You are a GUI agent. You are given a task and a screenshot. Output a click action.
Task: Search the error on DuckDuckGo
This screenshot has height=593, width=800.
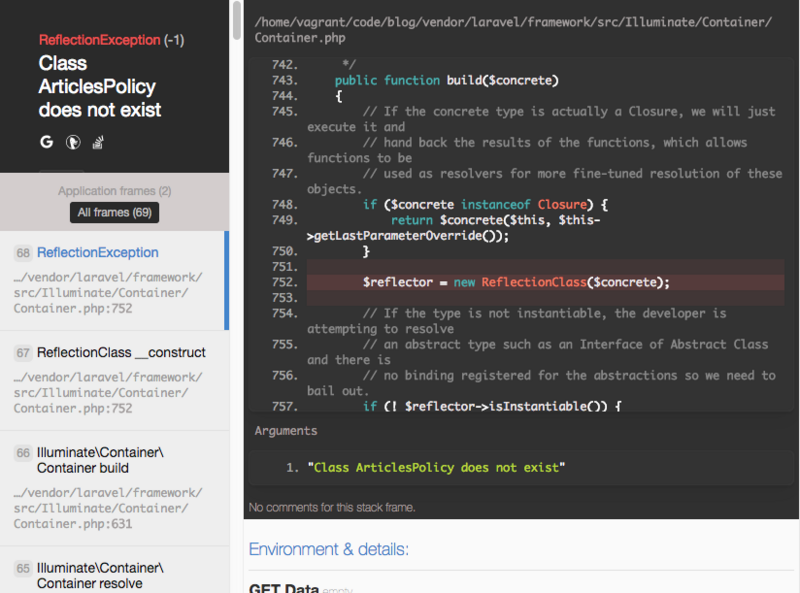pos(72,142)
